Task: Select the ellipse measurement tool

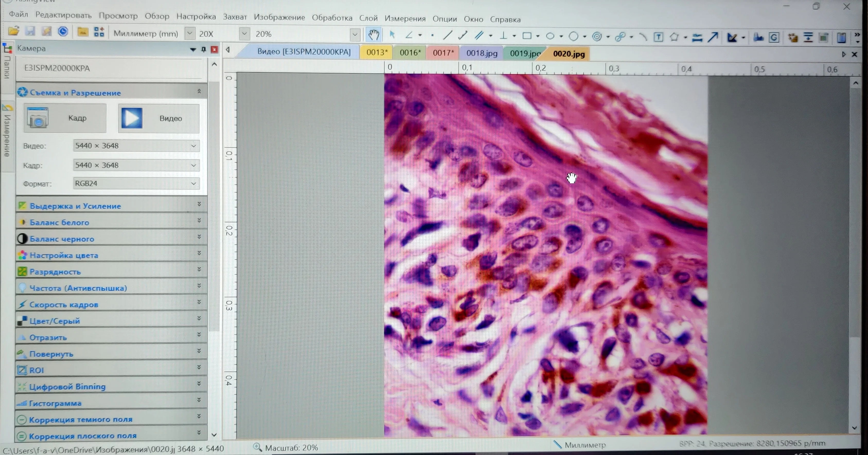Action: tap(550, 36)
